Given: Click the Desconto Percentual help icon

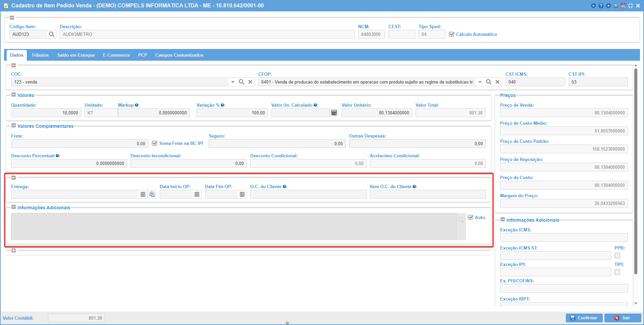Looking at the screenshot, I should tap(58, 156).
